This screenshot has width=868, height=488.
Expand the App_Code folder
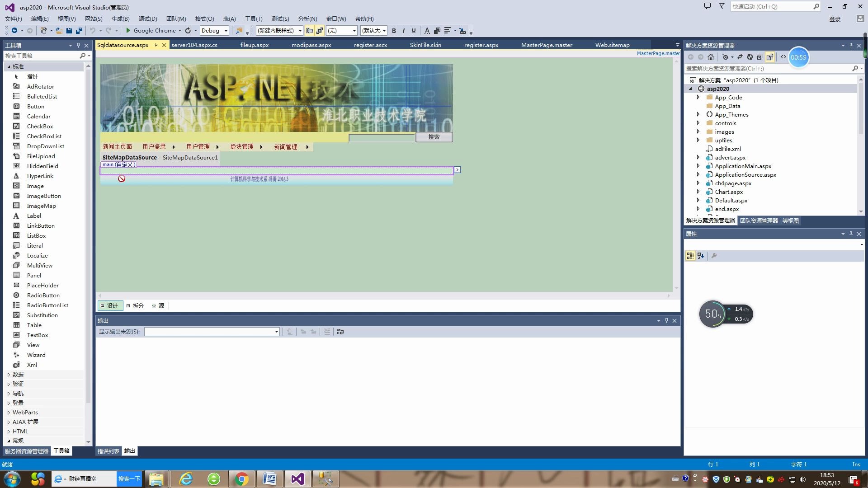tap(698, 97)
